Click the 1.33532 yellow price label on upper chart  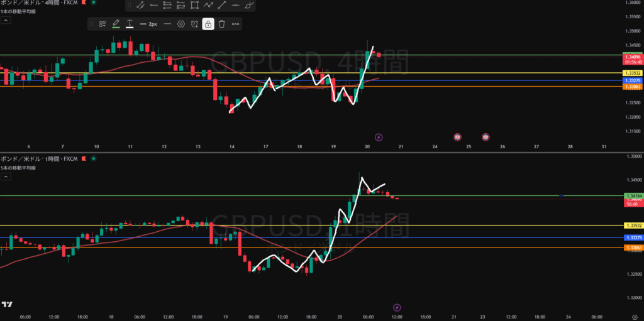[x=631, y=73]
